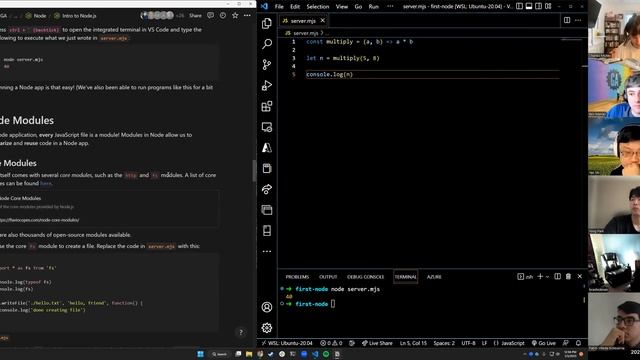Open the Live Share view in activity bar
The image size is (640, 360).
(267, 189)
